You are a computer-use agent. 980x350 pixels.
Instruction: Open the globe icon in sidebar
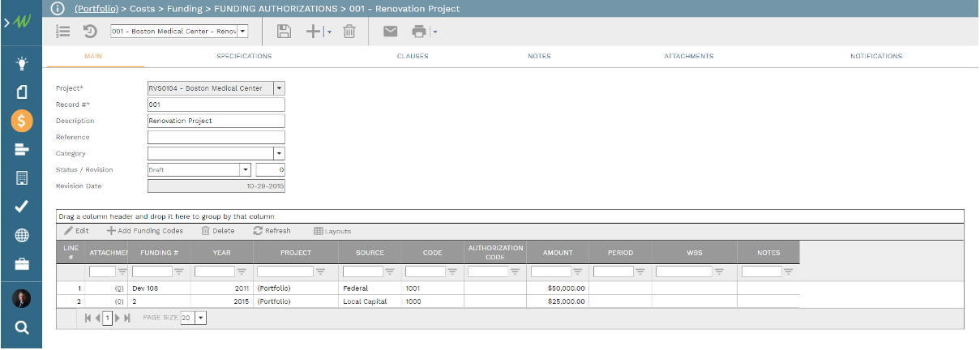[22, 236]
